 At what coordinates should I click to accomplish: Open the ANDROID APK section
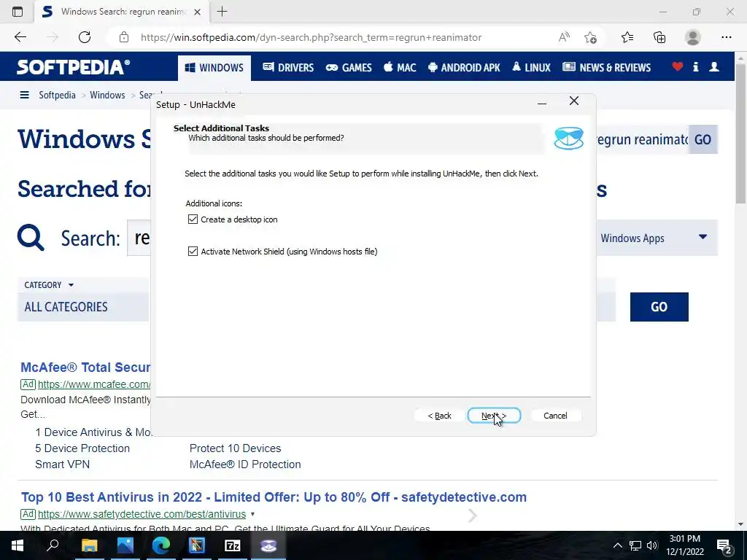[x=464, y=68]
